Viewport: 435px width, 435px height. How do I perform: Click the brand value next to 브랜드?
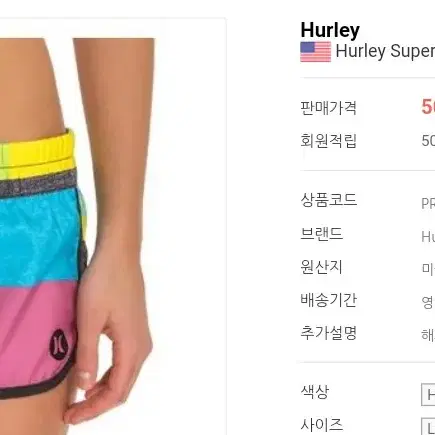click(428, 237)
